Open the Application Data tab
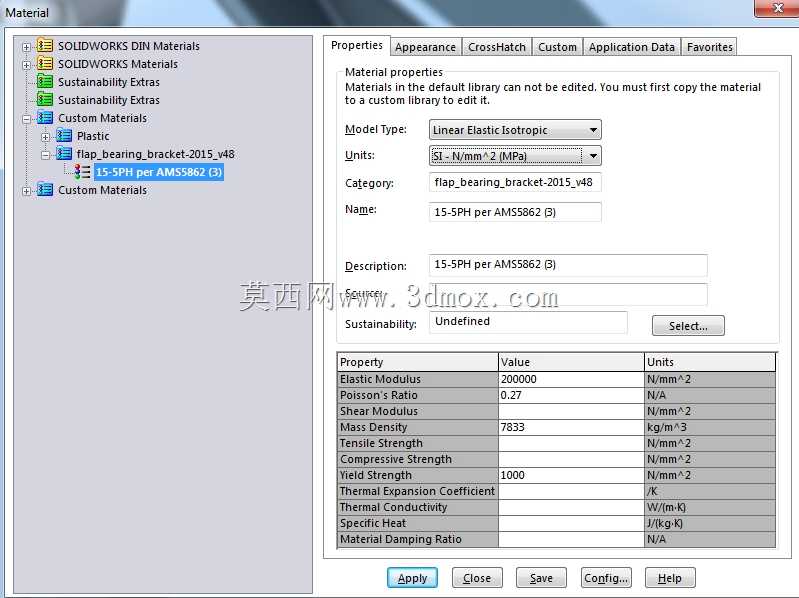Image resolution: width=799 pixels, height=598 pixels. click(632, 47)
